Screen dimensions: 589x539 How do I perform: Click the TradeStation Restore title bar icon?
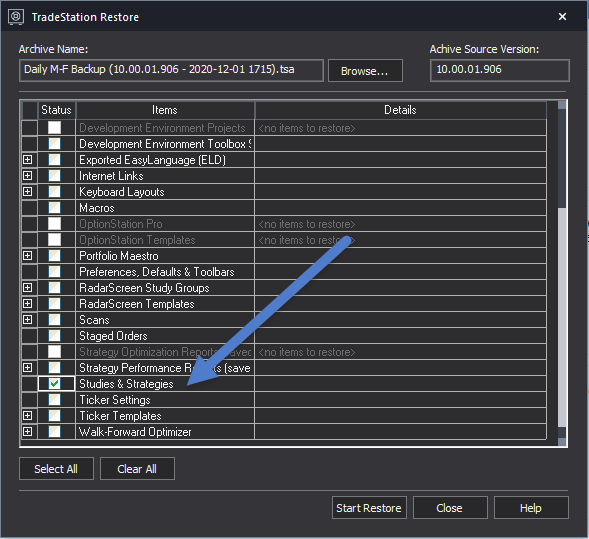point(16,17)
